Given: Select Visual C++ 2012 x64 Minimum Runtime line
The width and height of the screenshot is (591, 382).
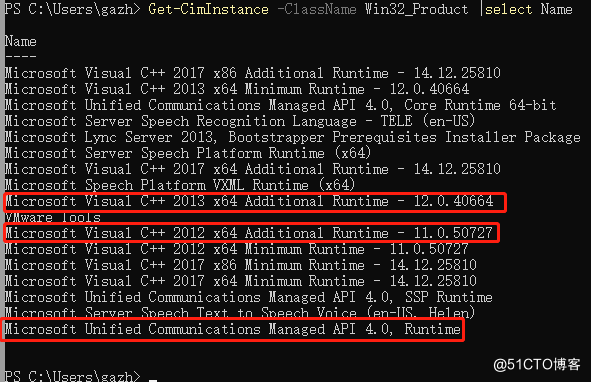Looking at the screenshot, I should pos(237,249).
